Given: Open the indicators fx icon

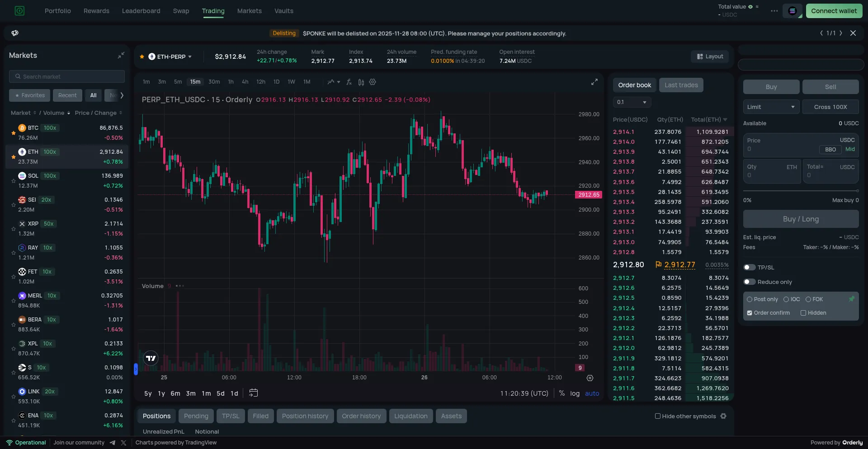Looking at the screenshot, I should coord(349,82).
